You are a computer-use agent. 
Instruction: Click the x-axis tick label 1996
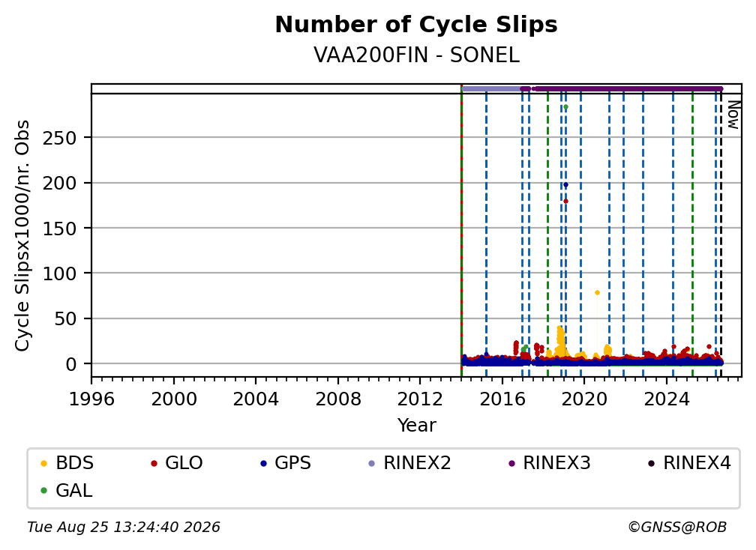pos(91,399)
